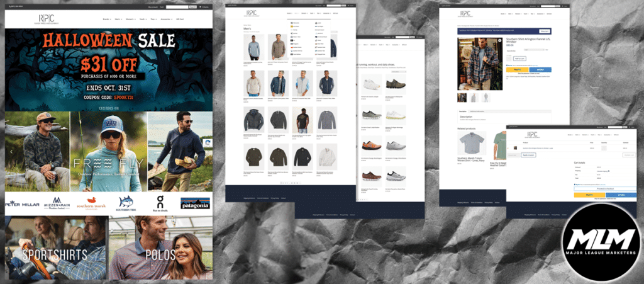This screenshot has height=284, width=644.
Task: Open the Sportshirts category tile
Action: pos(56,248)
